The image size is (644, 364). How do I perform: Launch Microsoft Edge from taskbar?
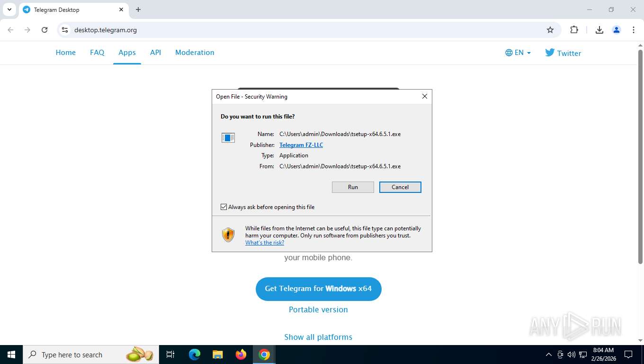pos(194,355)
